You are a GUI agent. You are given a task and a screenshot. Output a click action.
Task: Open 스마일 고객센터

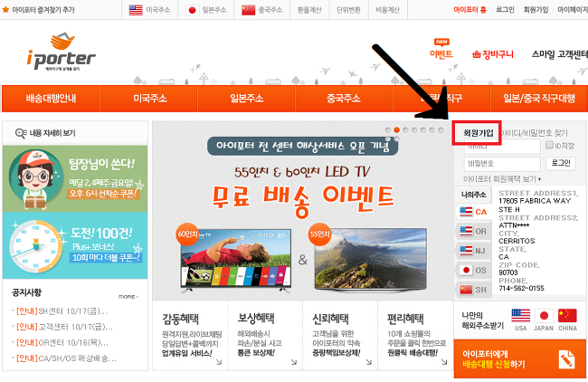point(559,54)
